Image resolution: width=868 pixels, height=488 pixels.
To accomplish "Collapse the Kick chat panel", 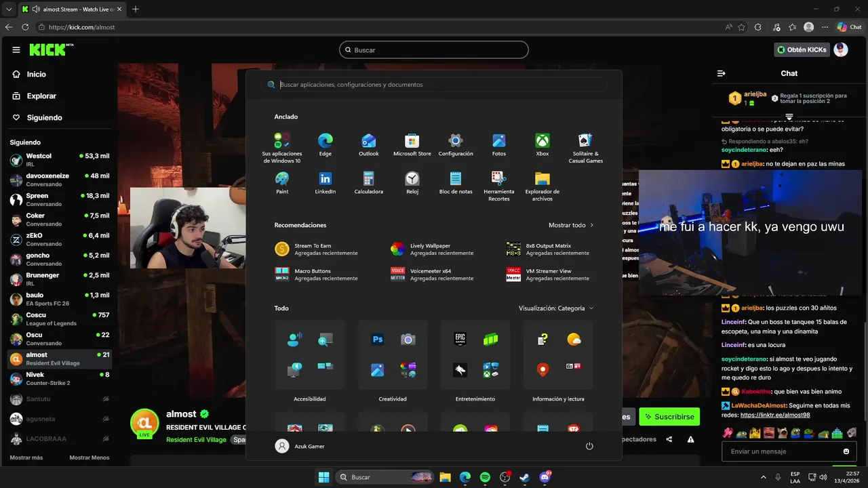I will click(x=722, y=73).
